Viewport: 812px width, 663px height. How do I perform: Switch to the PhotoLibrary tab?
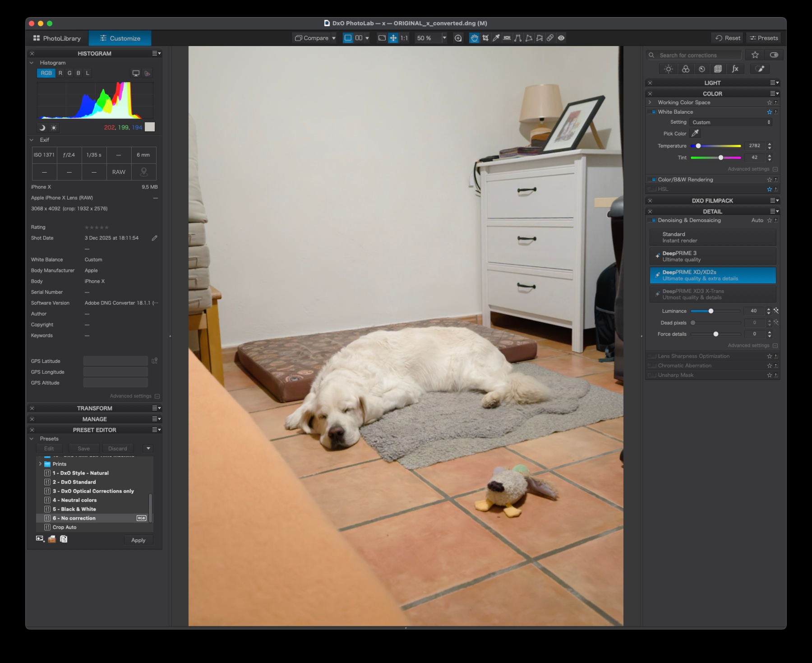[58, 38]
